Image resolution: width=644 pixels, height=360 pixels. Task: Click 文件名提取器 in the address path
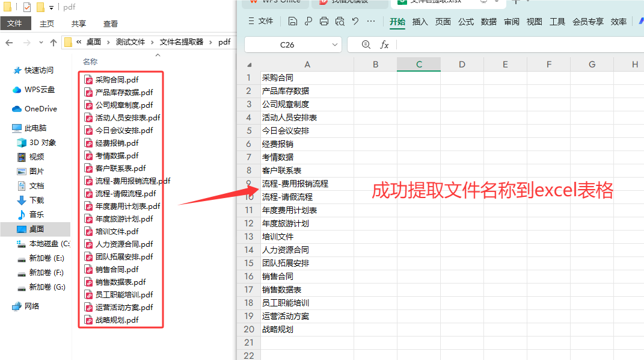pyautogui.click(x=181, y=42)
